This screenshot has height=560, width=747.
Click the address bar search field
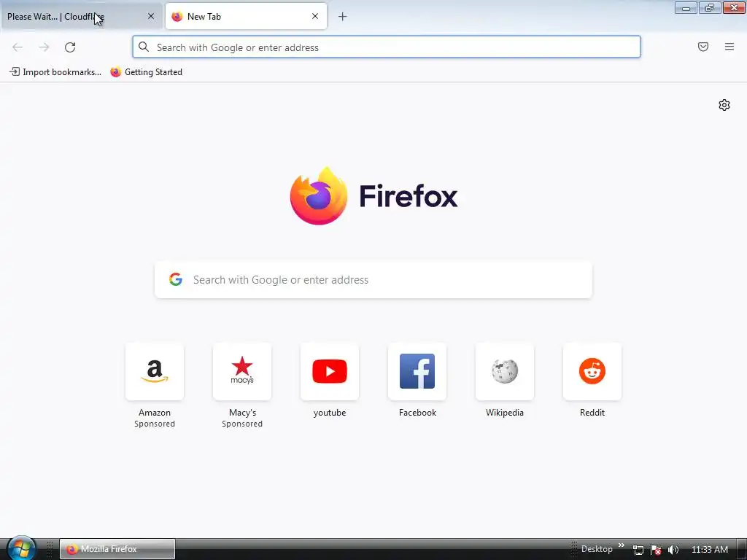[x=387, y=47]
